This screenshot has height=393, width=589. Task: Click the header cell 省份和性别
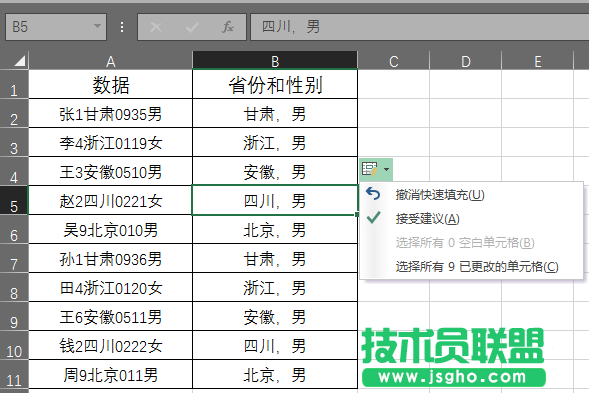(275, 85)
